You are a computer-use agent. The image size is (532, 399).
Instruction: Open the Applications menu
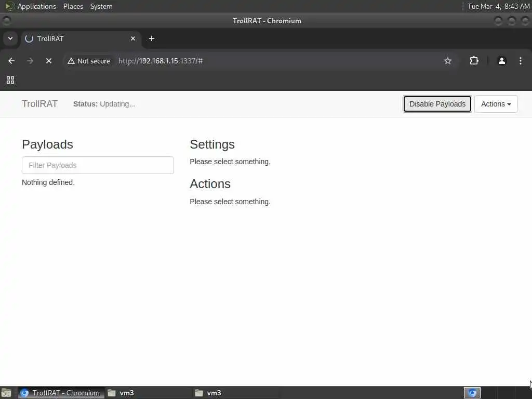tap(37, 6)
